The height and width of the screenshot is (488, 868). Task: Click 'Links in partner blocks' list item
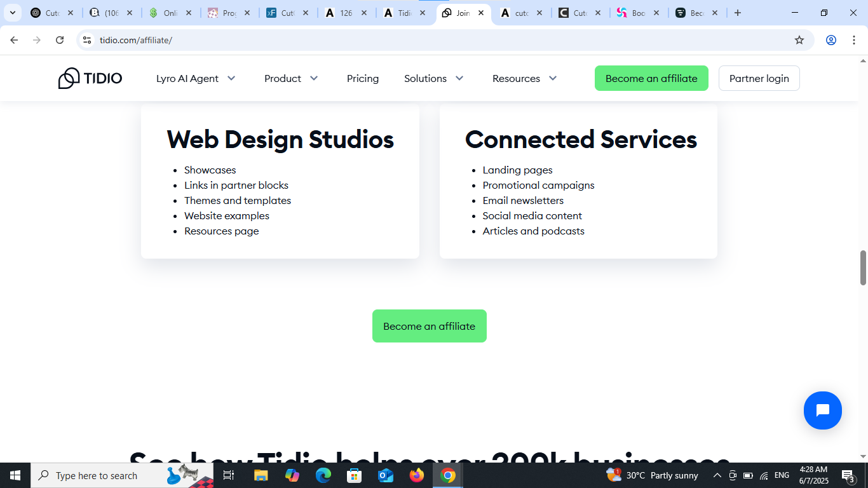click(x=236, y=185)
